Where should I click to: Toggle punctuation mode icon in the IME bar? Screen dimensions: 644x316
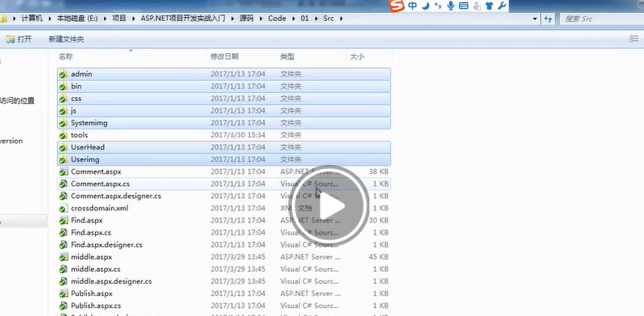point(438,6)
